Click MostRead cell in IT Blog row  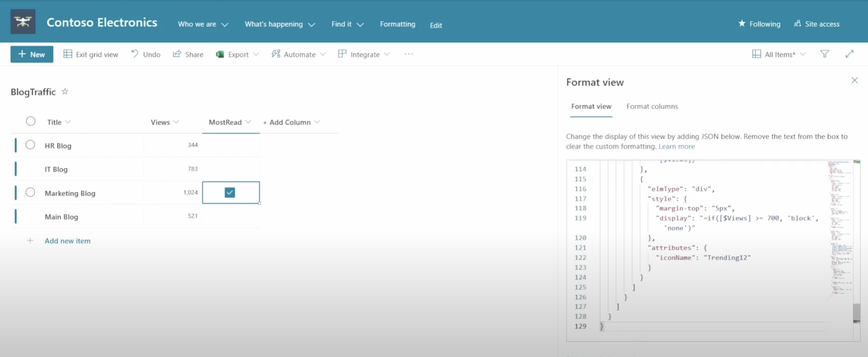231,169
